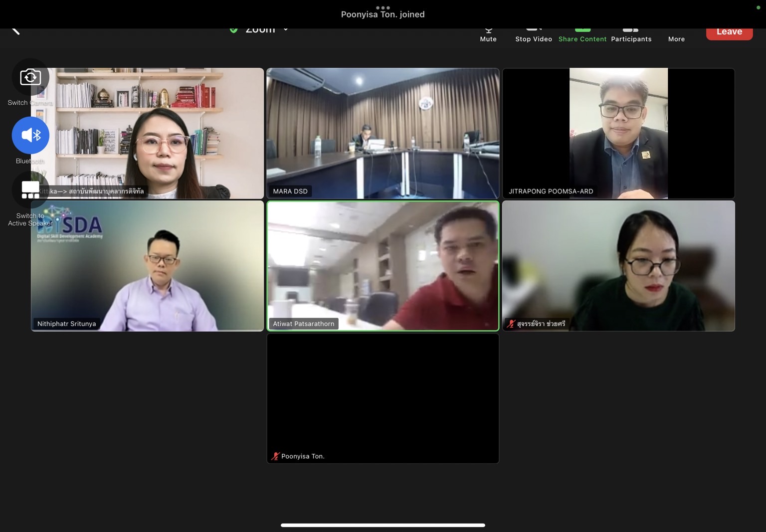Expand the Zoom meeting info dropdown
The width and height of the screenshot is (766, 532).
click(286, 30)
